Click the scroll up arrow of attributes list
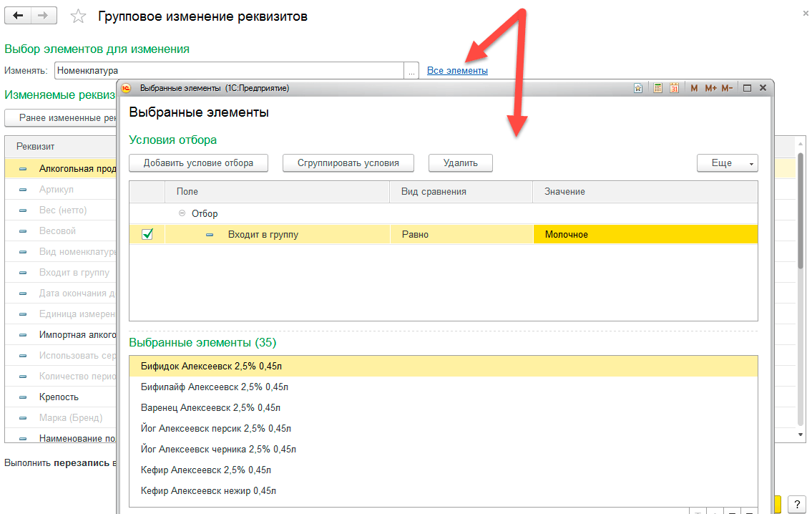Viewport: 812px width, 514px height. 801,143
